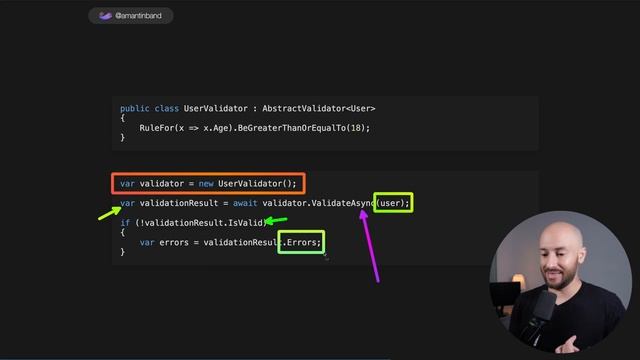Click the @amantinband handle text
The width and height of the screenshot is (640, 360).
[138, 16]
